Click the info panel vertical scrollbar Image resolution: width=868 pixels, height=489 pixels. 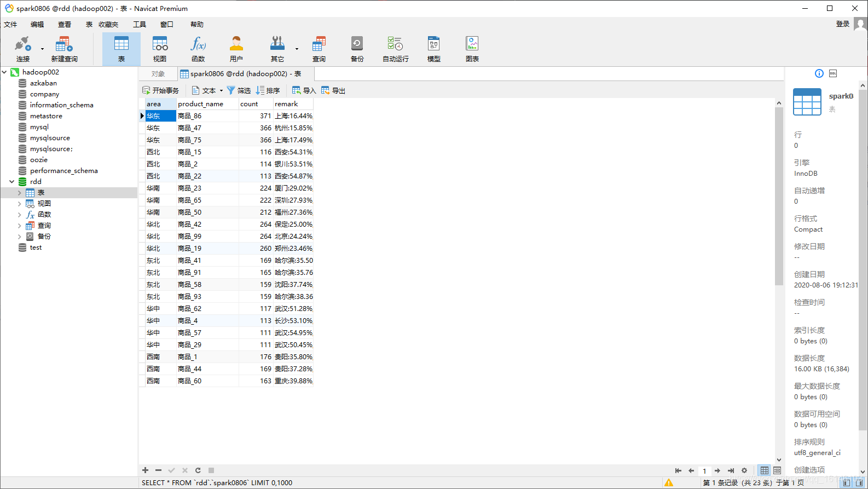(x=863, y=260)
